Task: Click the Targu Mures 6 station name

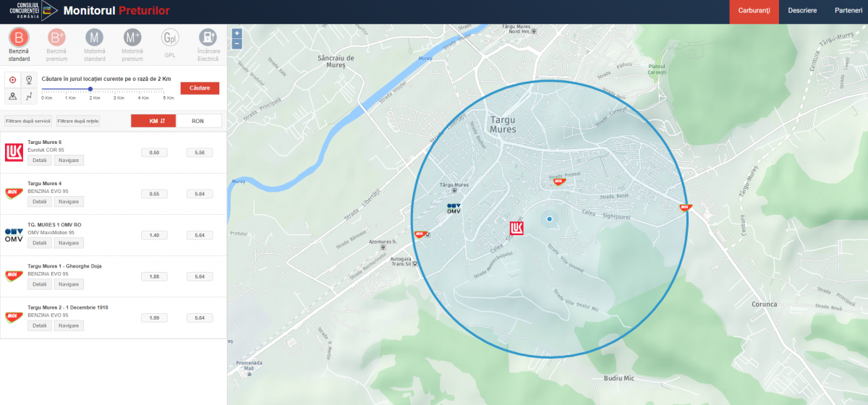Action: [x=45, y=142]
